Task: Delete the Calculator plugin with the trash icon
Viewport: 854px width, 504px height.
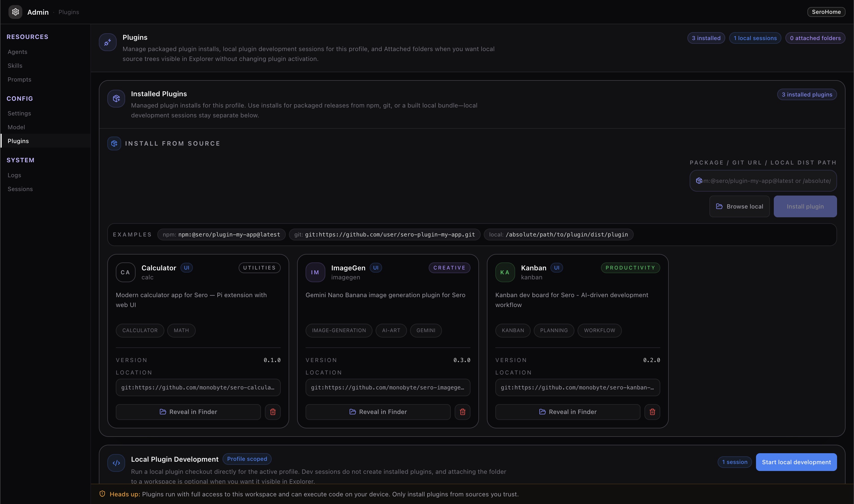Action: pyautogui.click(x=273, y=412)
